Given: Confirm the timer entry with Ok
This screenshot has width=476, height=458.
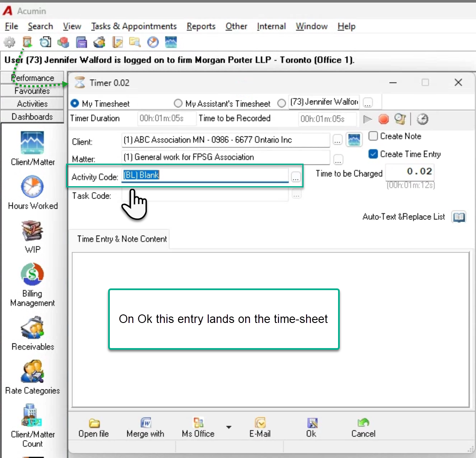Looking at the screenshot, I should click(x=312, y=428).
